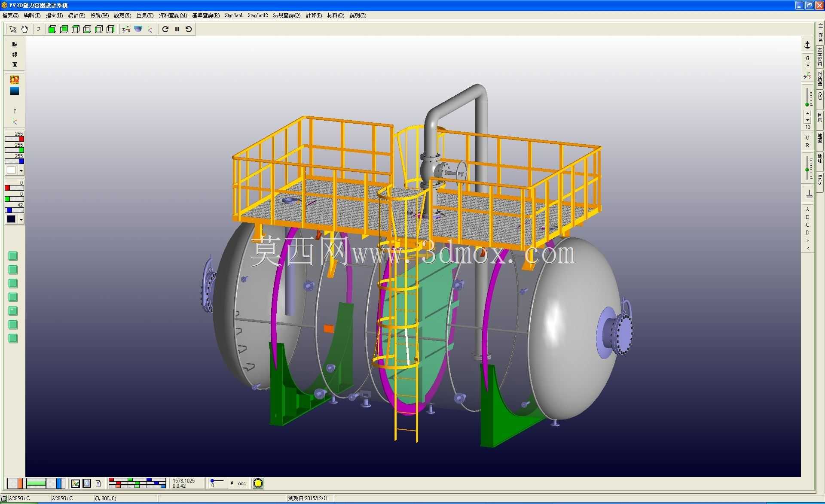825x504 pixels.
Task: Choose the fifth cube view icon
Action: (x=99, y=29)
